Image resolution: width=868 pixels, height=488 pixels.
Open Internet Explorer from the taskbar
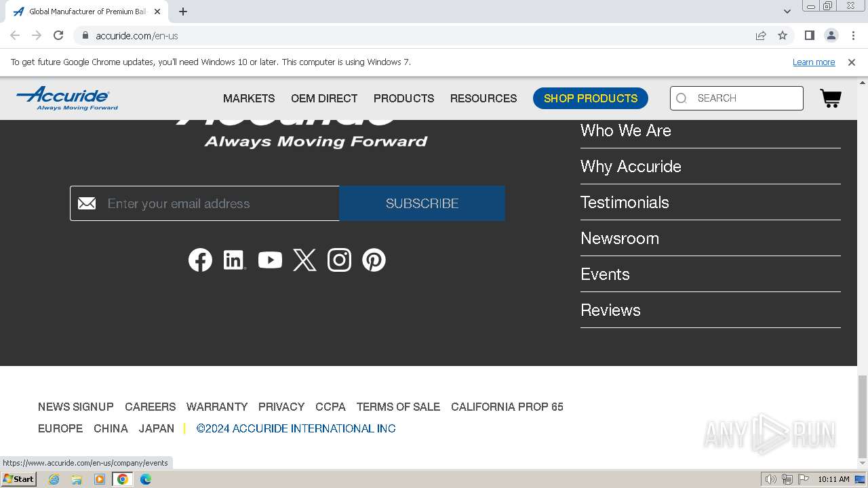54,479
